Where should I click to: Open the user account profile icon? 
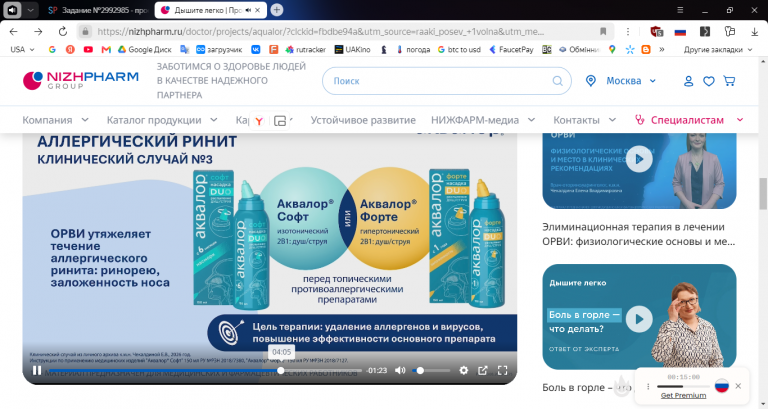pyautogui.click(x=688, y=81)
